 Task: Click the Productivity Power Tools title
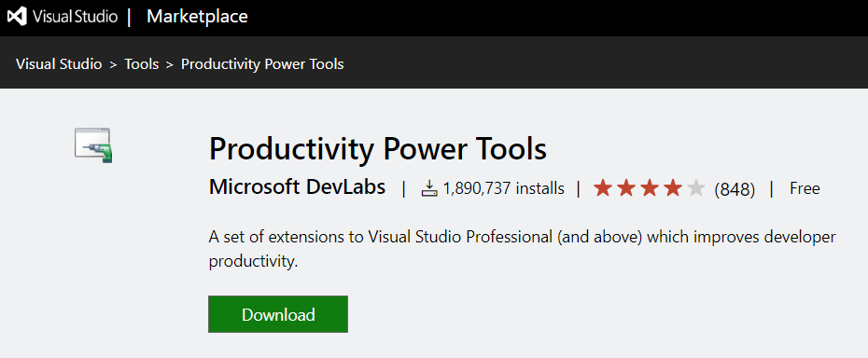tap(378, 149)
